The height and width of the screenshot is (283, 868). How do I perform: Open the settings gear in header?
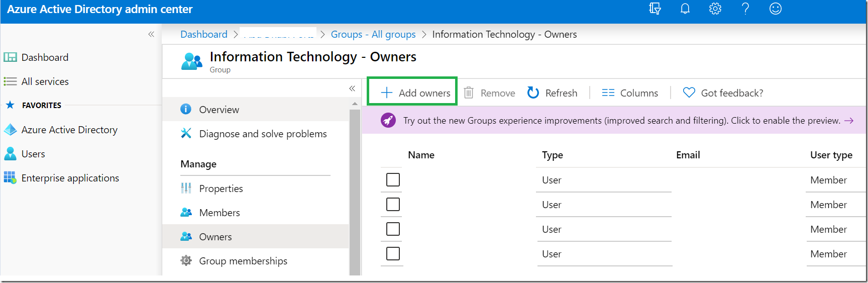click(x=715, y=9)
